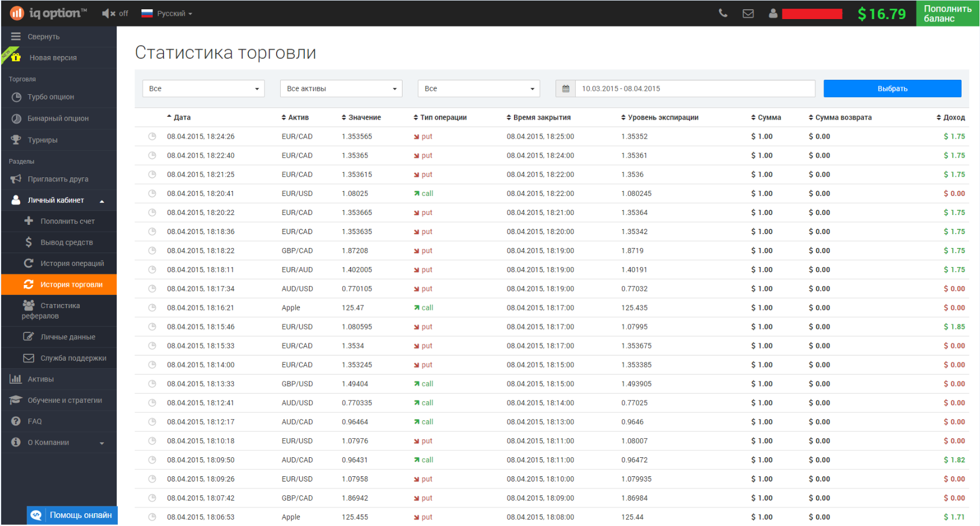Open Tournaments via the trophy icon
The width and height of the screenshot is (980, 526).
16,140
